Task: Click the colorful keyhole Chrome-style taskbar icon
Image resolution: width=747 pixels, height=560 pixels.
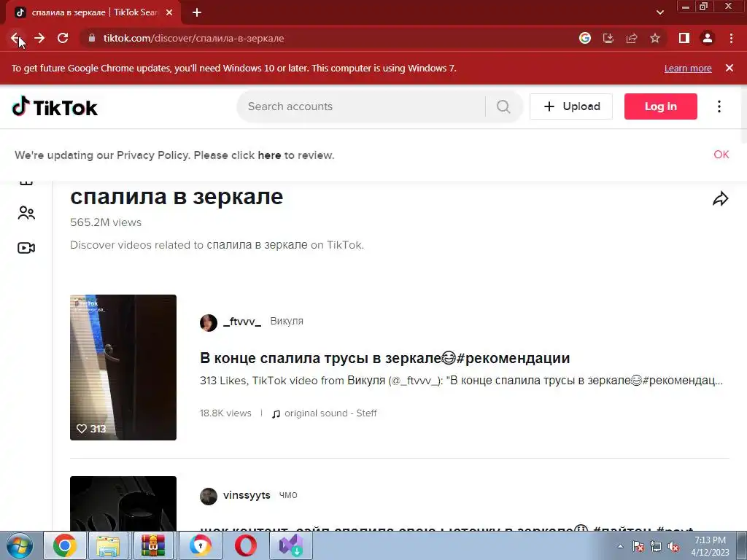Action: (x=200, y=545)
